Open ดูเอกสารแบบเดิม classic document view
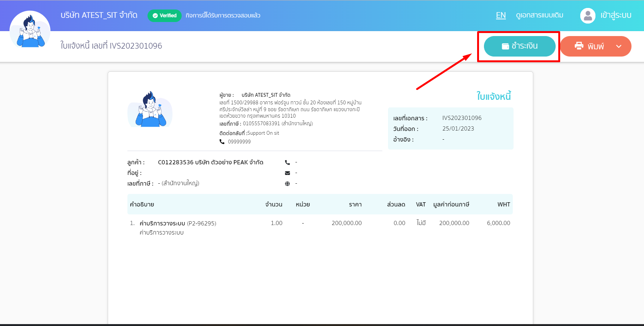Screen dimensions: 644x326 [x=539, y=15]
